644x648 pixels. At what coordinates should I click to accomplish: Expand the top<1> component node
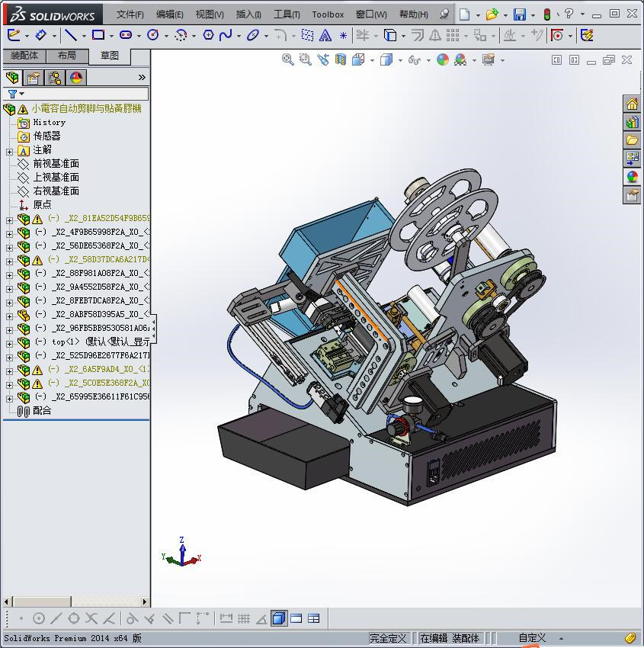9,342
